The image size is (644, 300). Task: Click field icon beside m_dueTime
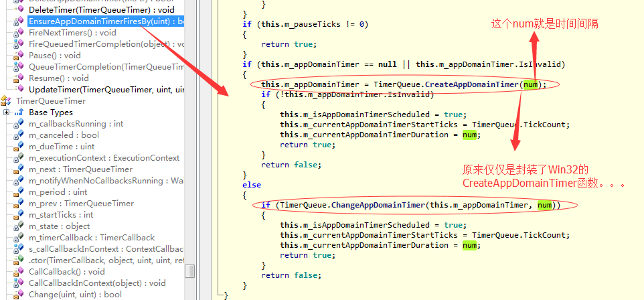[19, 146]
